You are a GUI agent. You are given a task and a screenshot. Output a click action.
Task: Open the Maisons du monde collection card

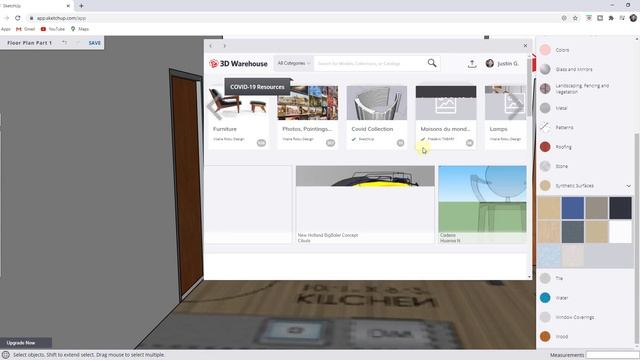[x=446, y=117]
